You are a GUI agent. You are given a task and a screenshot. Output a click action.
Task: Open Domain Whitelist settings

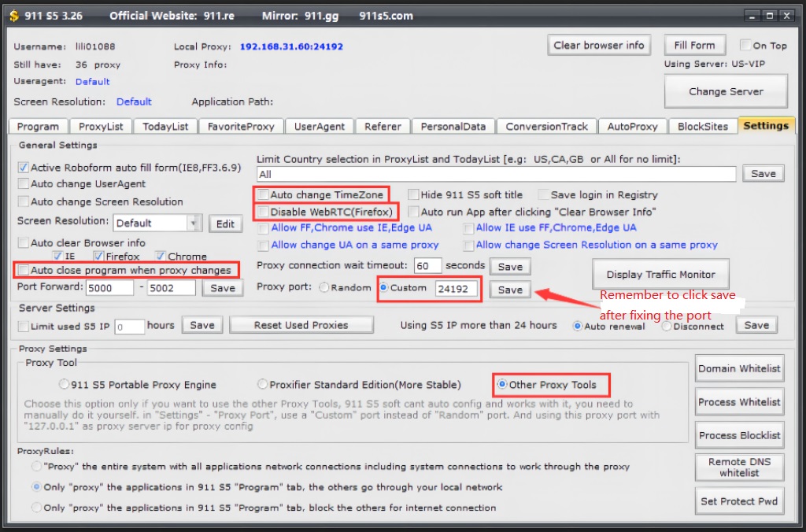739,368
